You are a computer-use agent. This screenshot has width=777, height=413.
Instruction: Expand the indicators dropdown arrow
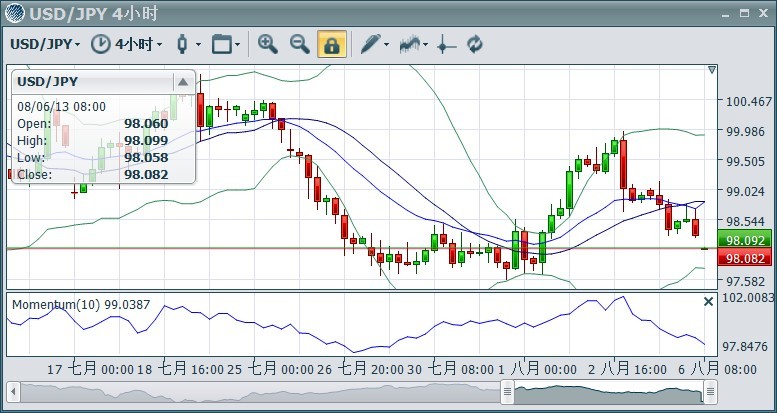(x=426, y=45)
